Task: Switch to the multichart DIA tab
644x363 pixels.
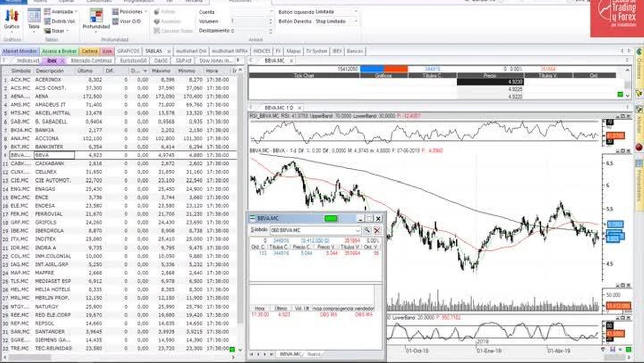Action: pyautogui.click(x=192, y=51)
